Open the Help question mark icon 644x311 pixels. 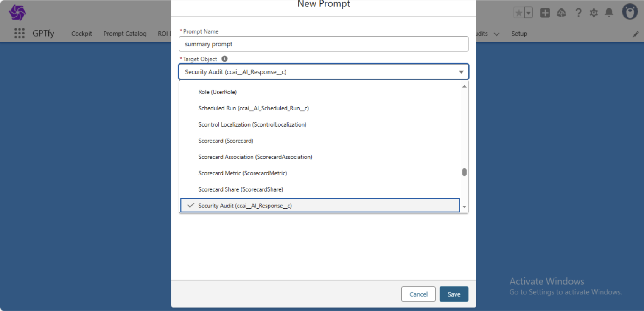pos(578,13)
